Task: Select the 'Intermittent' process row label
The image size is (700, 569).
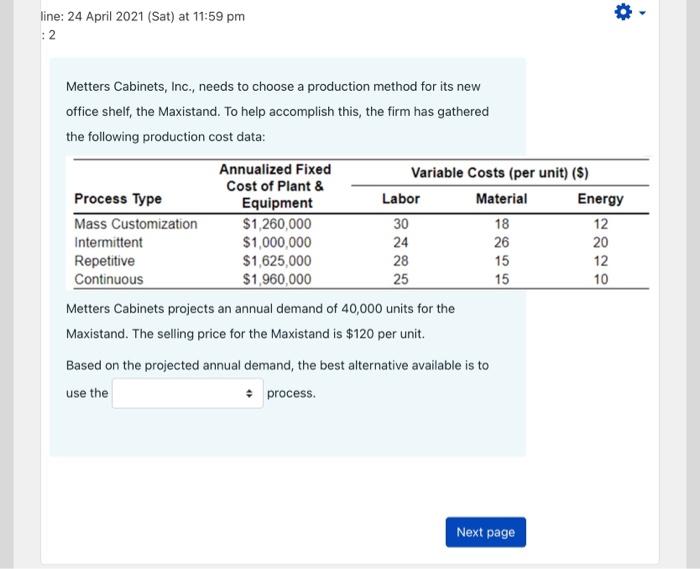Action: tap(108, 242)
